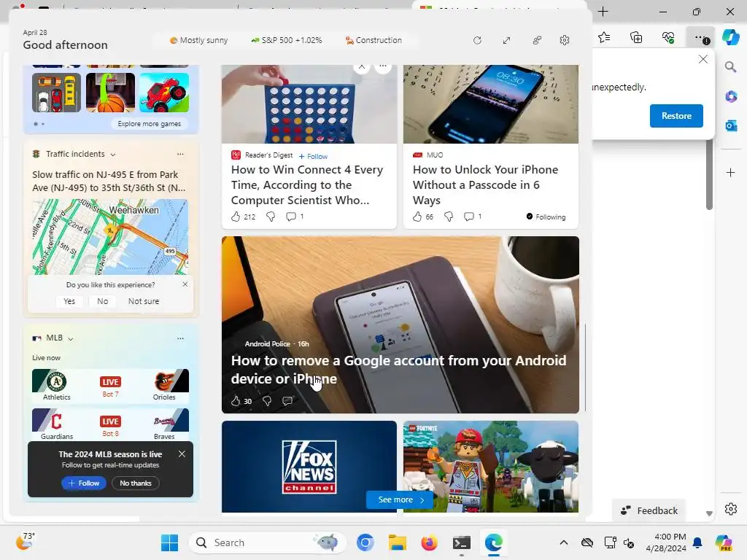The width and height of the screenshot is (747, 560).
Task: Open Firefox from the taskbar
Action: [x=429, y=542]
